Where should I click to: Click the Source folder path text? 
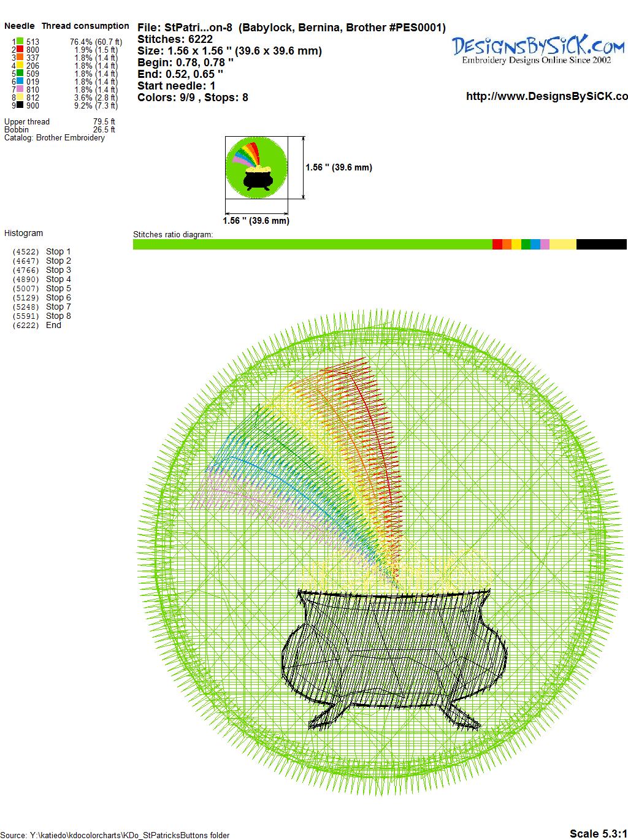pos(117,835)
